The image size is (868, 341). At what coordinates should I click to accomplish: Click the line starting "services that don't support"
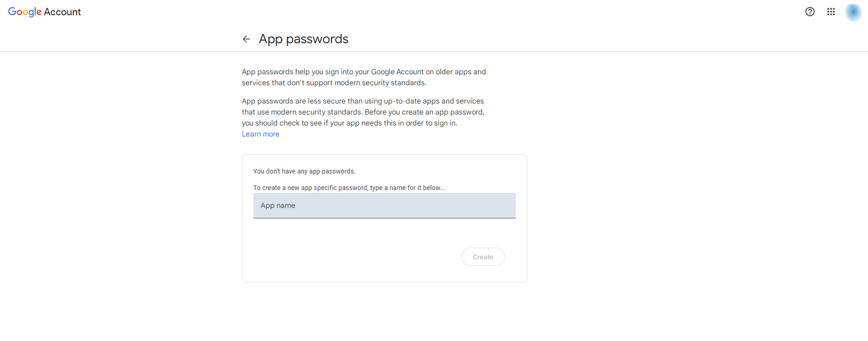pyautogui.click(x=334, y=83)
